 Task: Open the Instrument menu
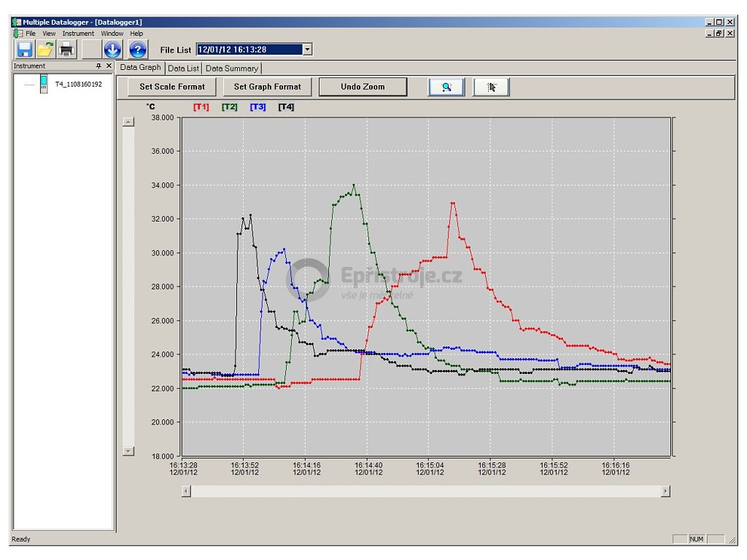click(x=78, y=34)
